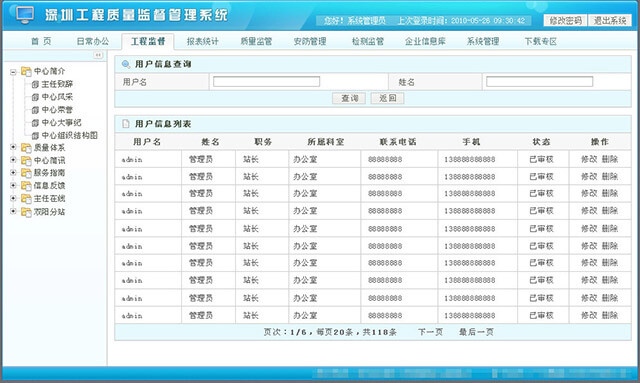Click the monitor logo icon in header
This screenshot has height=383, width=640.
(x=25, y=14)
